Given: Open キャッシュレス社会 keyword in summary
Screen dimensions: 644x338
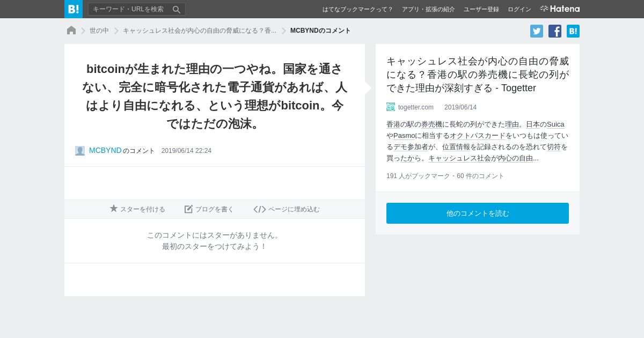Looking at the screenshot, I should coord(459,158).
